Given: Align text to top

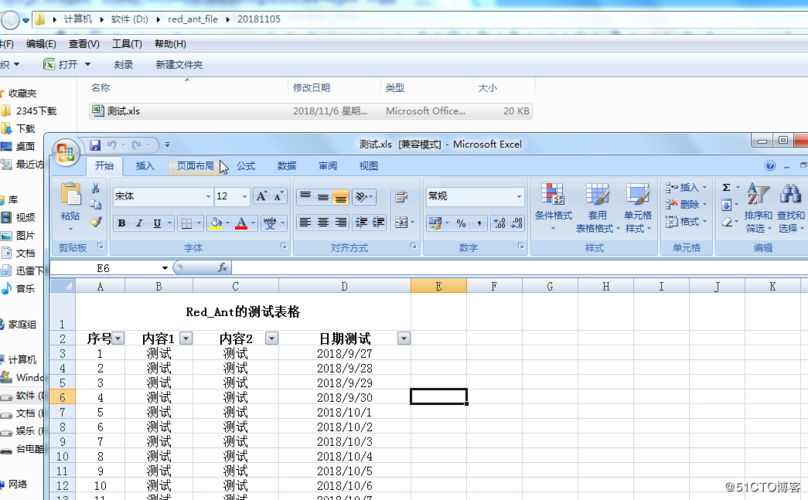Looking at the screenshot, I should coord(305,196).
